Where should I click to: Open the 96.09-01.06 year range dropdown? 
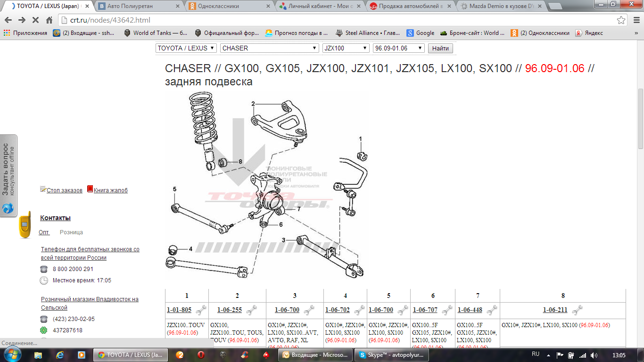[399, 48]
